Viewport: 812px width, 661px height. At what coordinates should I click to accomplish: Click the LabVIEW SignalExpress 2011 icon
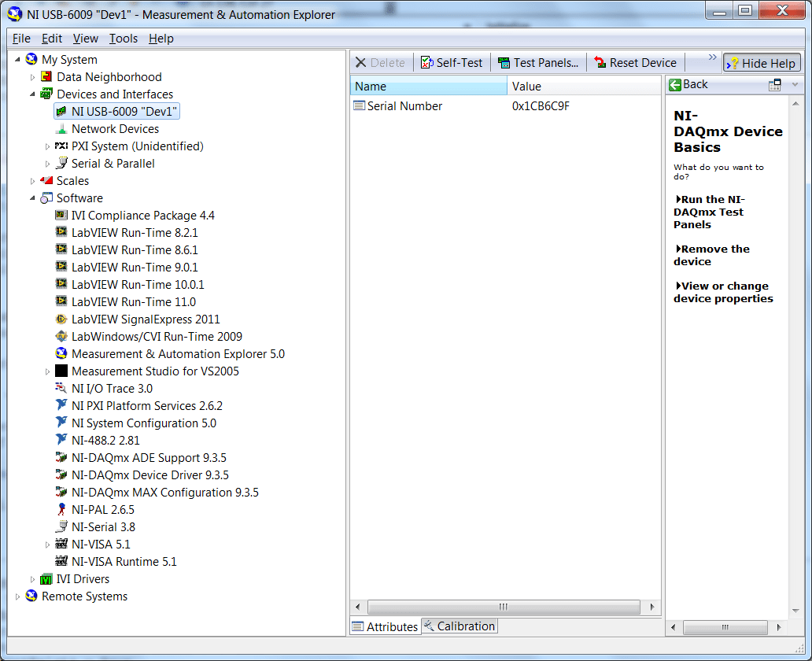pyautogui.click(x=61, y=319)
